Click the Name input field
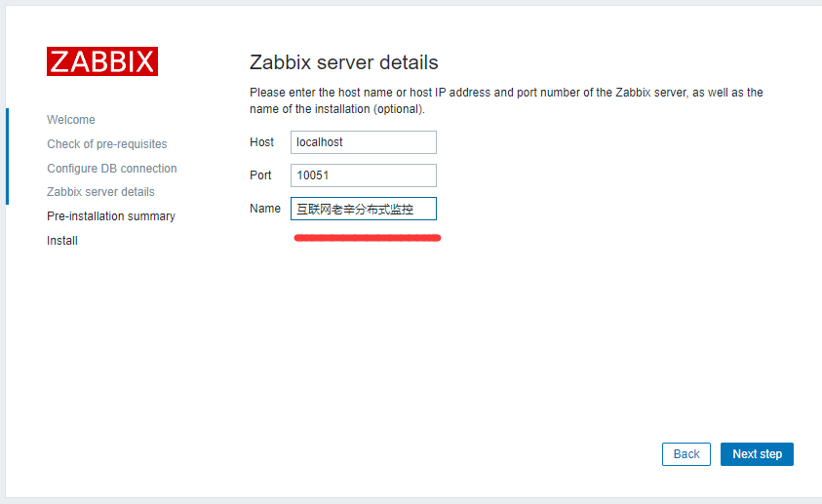 click(x=364, y=209)
